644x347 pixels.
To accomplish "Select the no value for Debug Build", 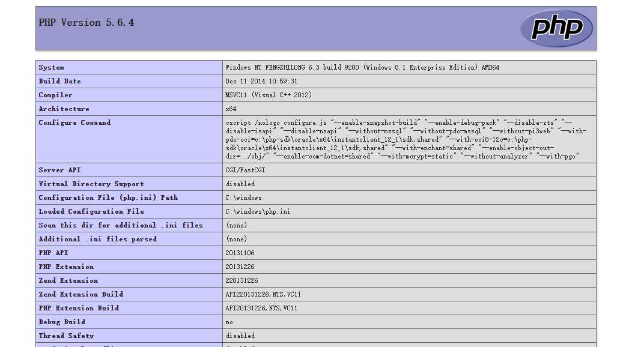I will 229,322.
